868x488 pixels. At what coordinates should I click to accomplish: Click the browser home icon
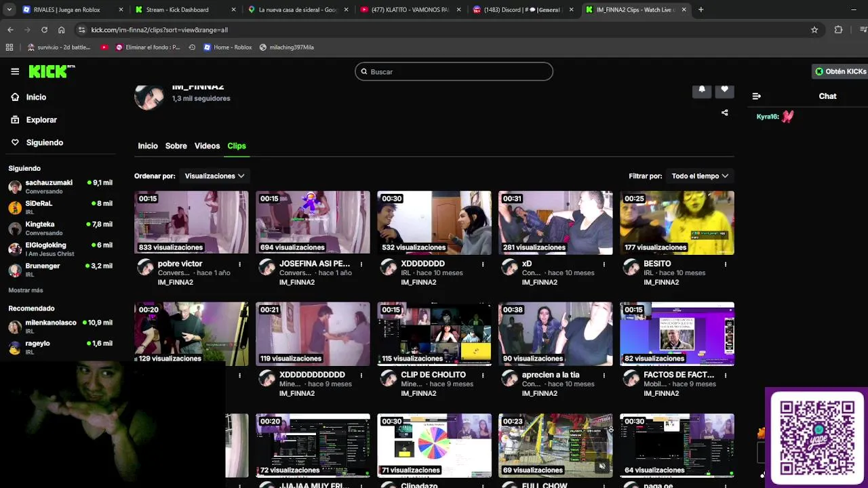(x=61, y=30)
